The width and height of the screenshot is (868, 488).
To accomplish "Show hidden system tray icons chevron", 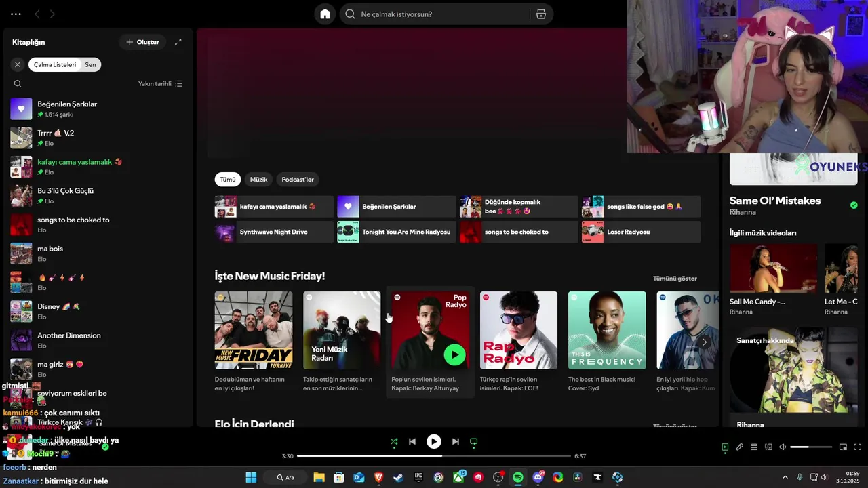I will (x=785, y=477).
